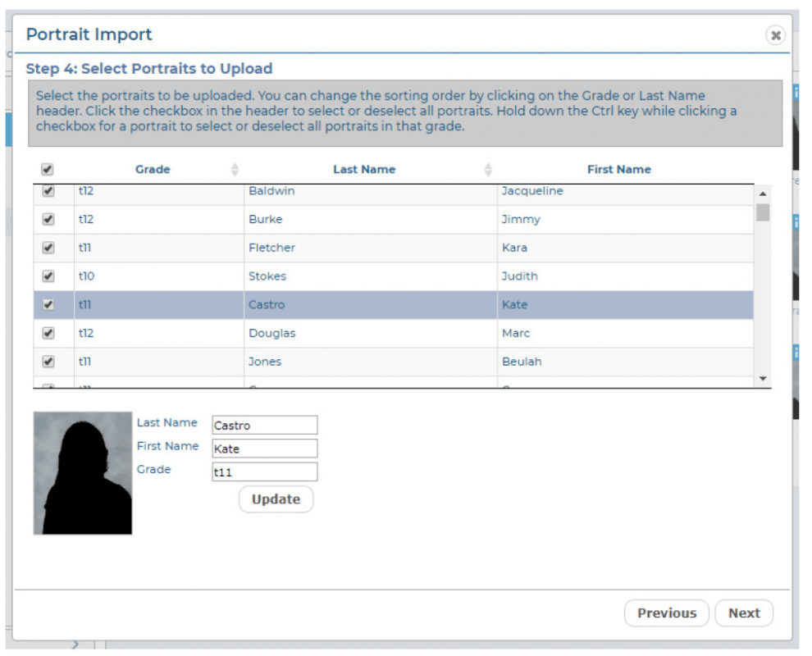The height and width of the screenshot is (656, 812).
Task: Uncheck the checkbox for Baldwin Jacqueline
Action: pos(48,191)
